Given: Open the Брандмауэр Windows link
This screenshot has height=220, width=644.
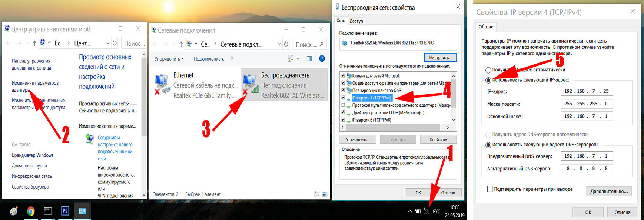Looking at the screenshot, I should pyautogui.click(x=33, y=155).
